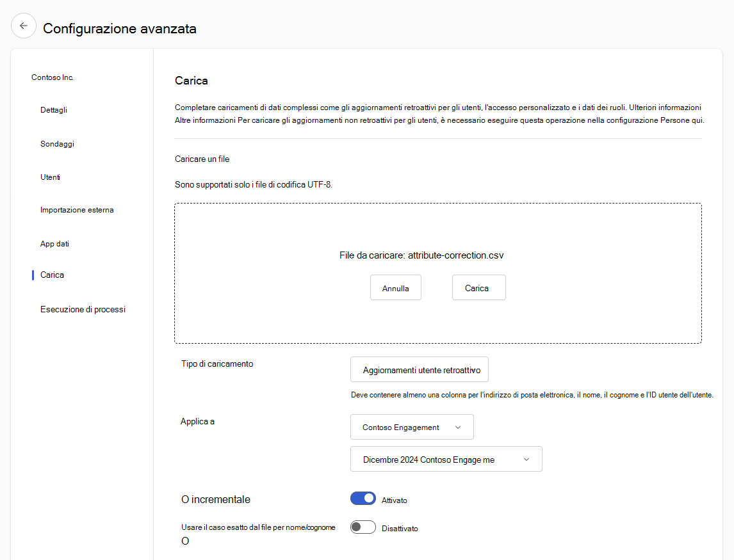Go back using the arrow button

click(x=24, y=26)
